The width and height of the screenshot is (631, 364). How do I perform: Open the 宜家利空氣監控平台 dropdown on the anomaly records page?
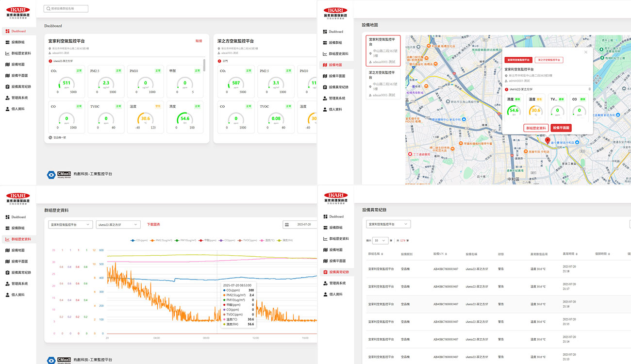point(388,224)
